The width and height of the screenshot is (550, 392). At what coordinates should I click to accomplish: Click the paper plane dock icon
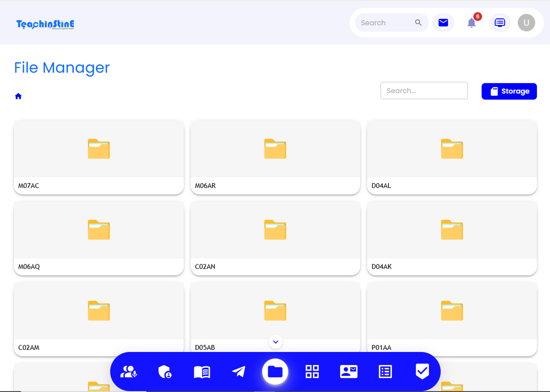point(239,372)
